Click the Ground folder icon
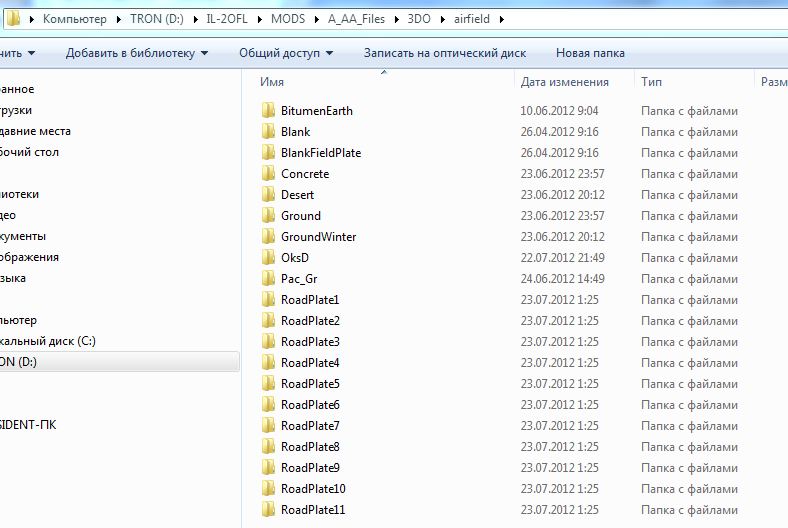 tap(268, 215)
